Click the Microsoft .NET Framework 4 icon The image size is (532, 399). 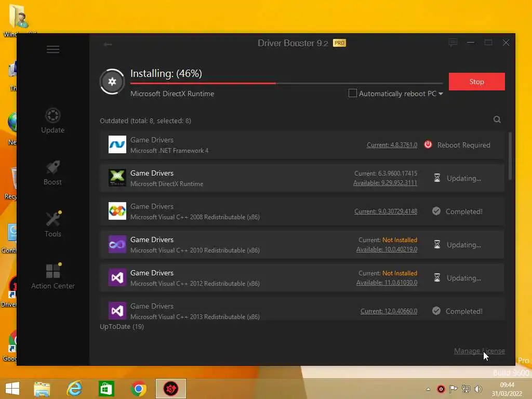117,144
